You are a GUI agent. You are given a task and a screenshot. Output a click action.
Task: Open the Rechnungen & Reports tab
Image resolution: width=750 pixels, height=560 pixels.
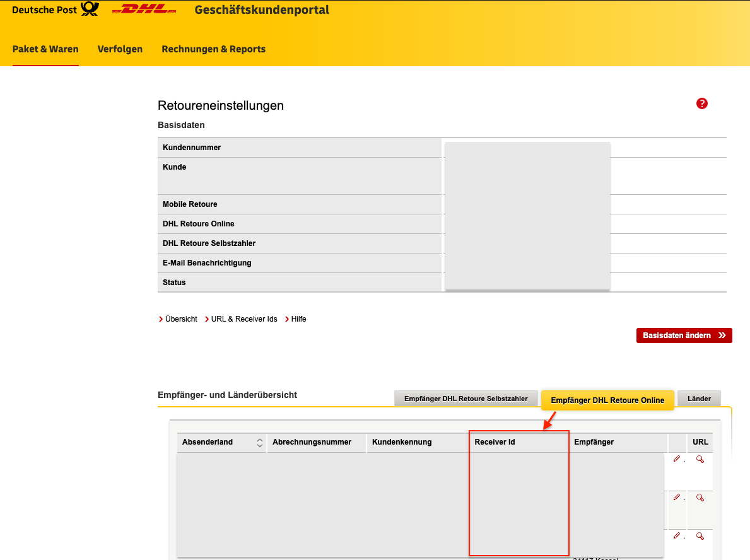tap(213, 49)
